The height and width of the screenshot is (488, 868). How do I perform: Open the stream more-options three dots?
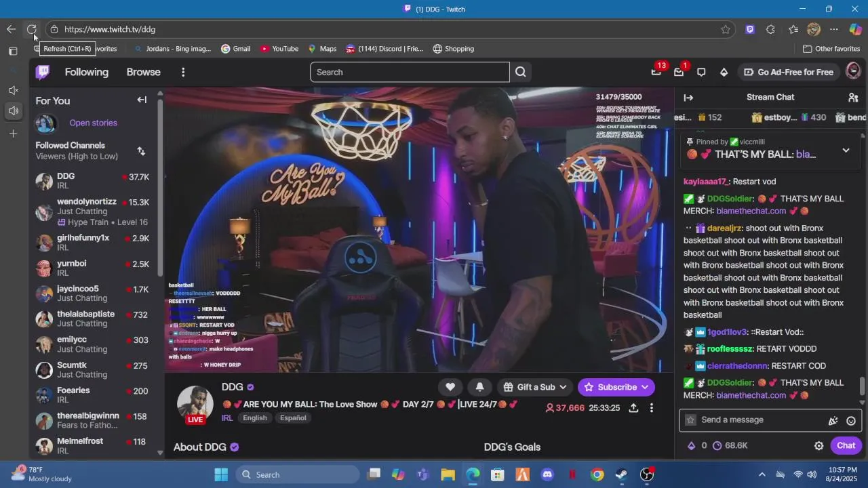(651, 408)
